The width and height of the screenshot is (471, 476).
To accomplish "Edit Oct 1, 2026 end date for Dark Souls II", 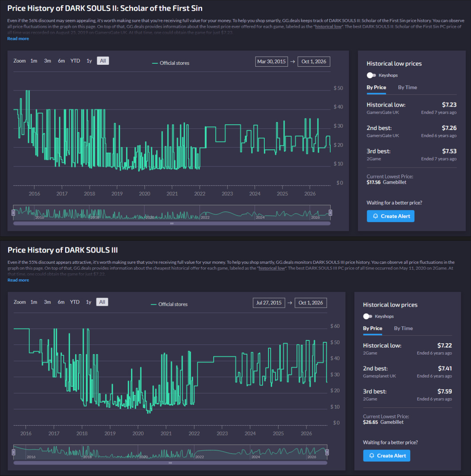I will point(314,61).
